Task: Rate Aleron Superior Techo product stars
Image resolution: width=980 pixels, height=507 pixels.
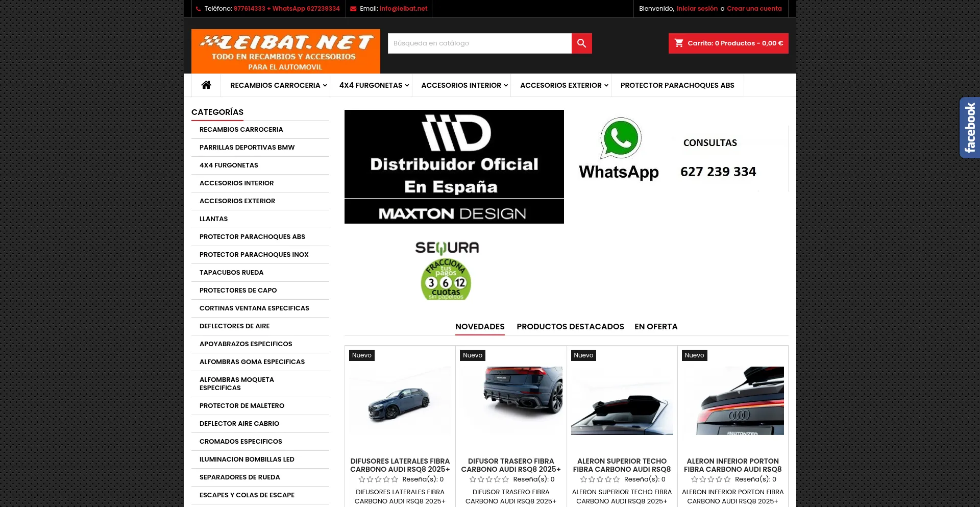Action: [600, 479]
